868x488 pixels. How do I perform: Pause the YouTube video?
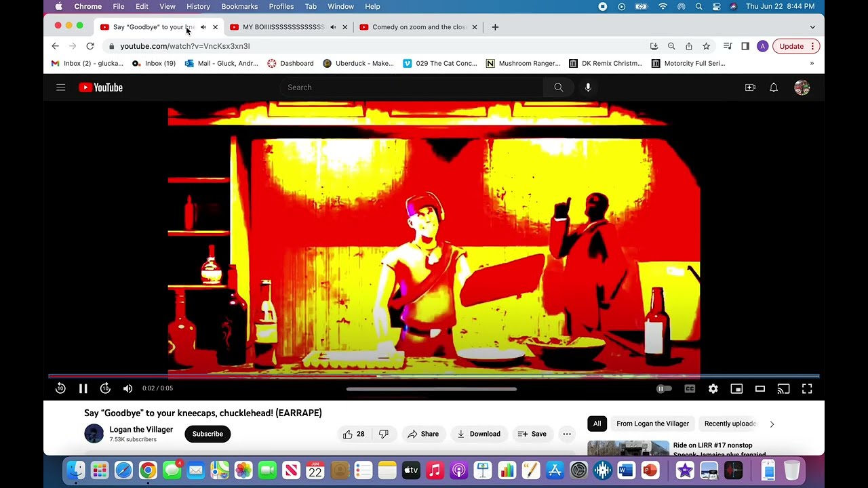click(x=83, y=388)
